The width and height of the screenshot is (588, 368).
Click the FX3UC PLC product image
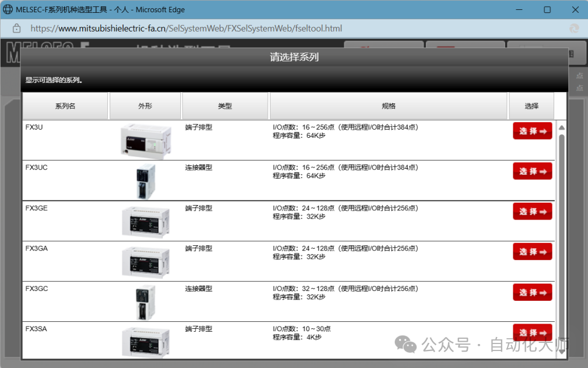[145, 181]
